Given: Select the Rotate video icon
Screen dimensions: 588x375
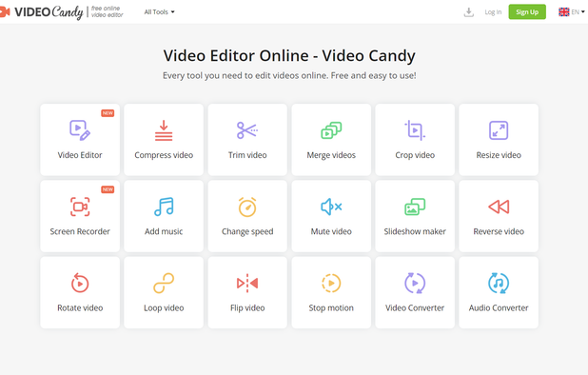Looking at the screenshot, I should point(80,283).
